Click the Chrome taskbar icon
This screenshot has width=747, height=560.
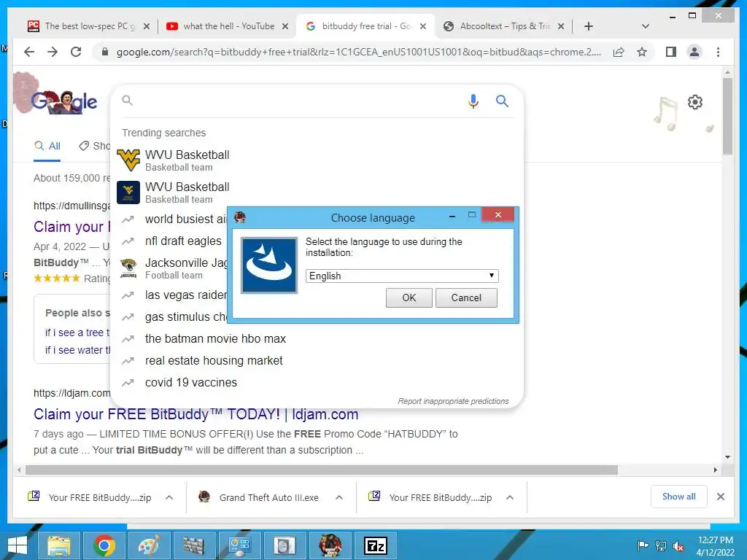tap(104, 545)
